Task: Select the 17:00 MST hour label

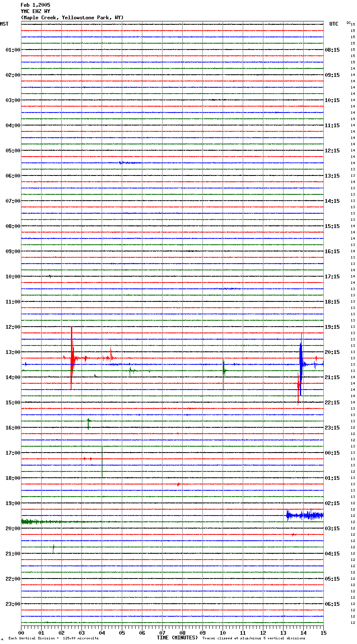Action: click(x=13, y=453)
